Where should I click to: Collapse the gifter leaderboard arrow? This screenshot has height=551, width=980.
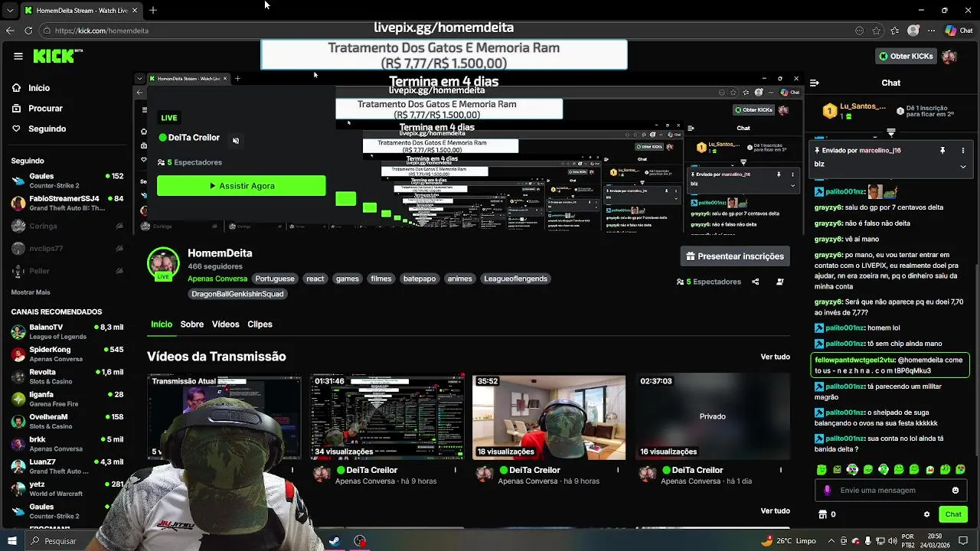coord(890,132)
